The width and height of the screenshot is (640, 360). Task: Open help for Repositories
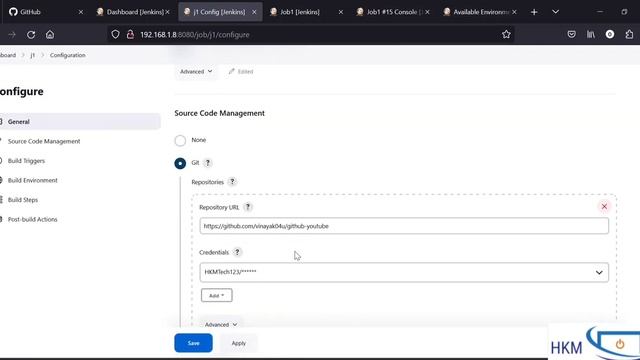pyautogui.click(x=232, y=182)
